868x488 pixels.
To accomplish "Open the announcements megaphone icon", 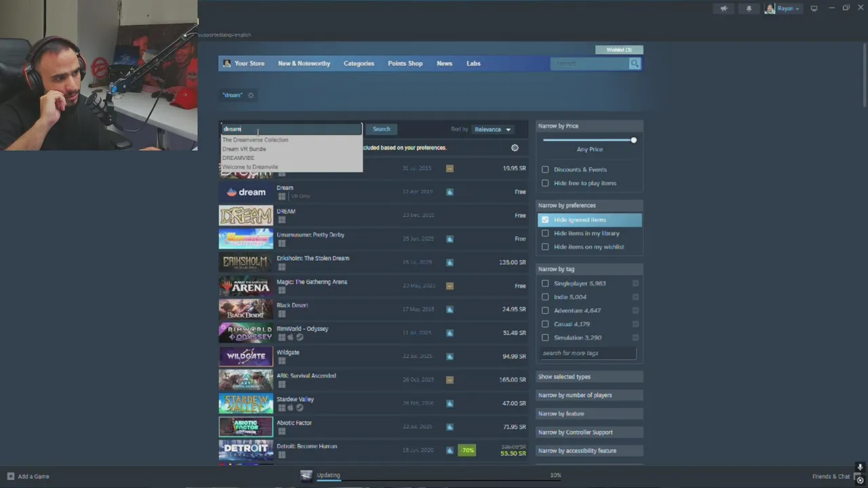I will (724, 8).
